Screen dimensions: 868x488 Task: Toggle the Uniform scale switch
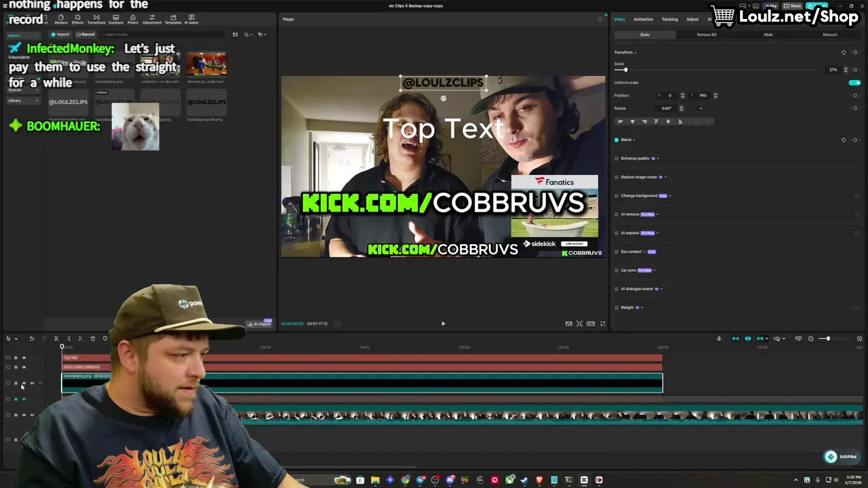click(854, 83)
